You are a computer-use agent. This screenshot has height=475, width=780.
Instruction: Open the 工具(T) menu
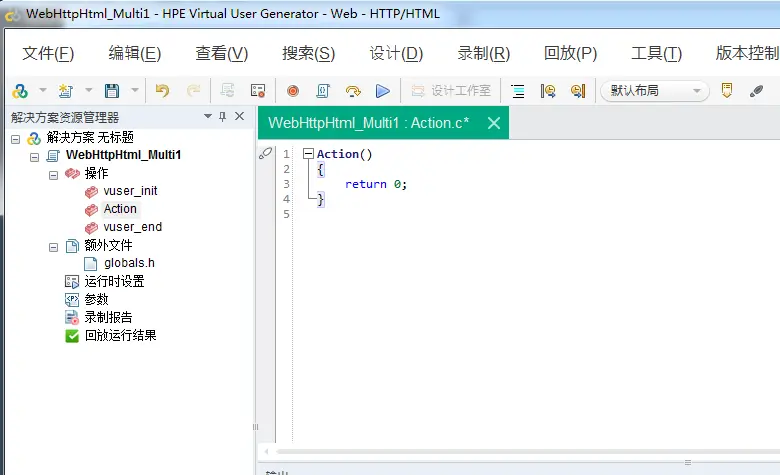656,53
